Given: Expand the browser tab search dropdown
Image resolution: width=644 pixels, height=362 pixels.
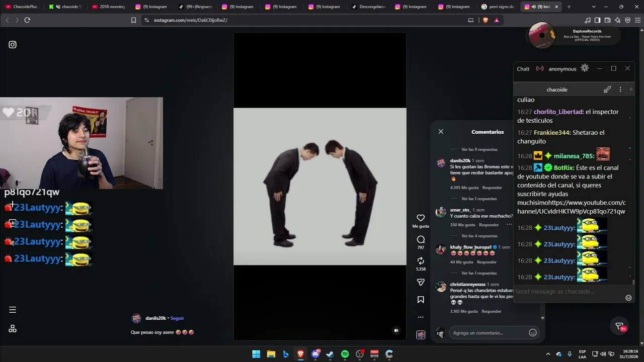Looking at the screenshot, I should 594,7.
